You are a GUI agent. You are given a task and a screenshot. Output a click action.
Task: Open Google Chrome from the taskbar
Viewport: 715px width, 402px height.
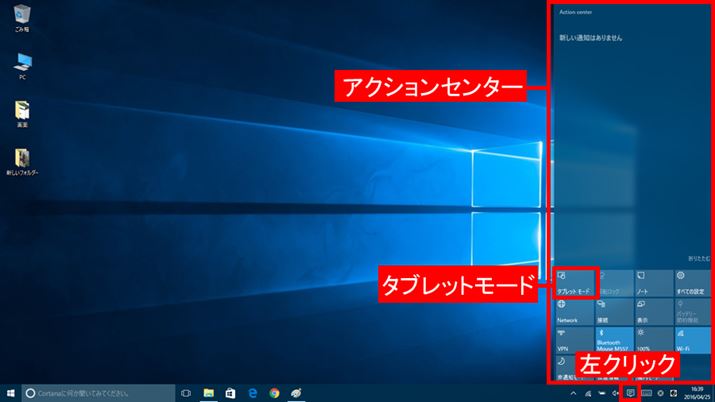274,393
